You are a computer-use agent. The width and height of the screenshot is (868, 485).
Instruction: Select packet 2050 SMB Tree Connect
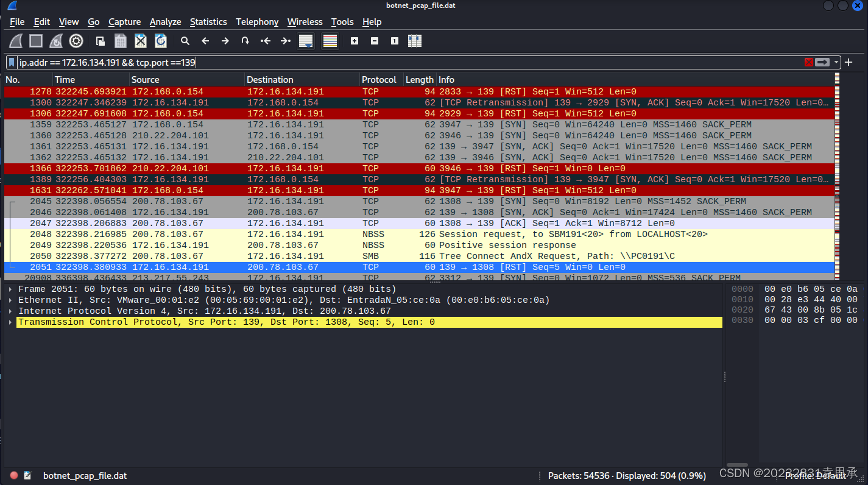419,256
